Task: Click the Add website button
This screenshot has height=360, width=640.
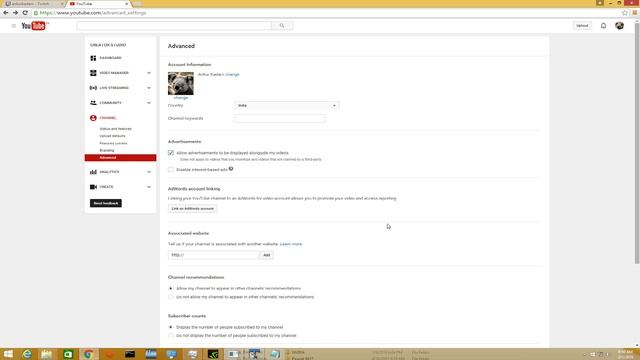Action: (x=267, y=255)
